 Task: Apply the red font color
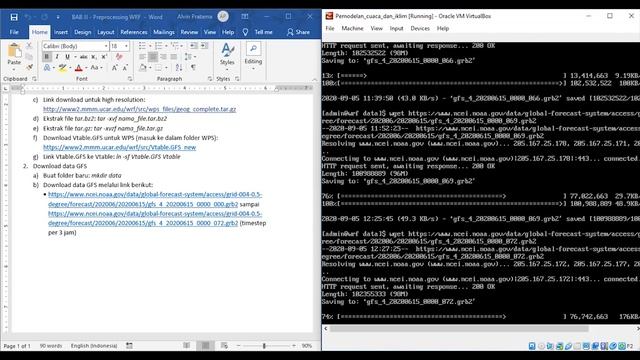pyautogui.click(x=78, y=68)
